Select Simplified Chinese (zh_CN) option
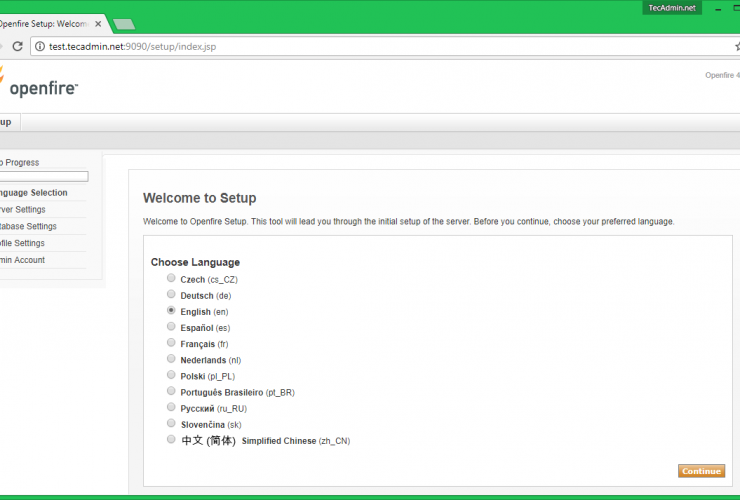The image size is (740, 500). point(171,439)
